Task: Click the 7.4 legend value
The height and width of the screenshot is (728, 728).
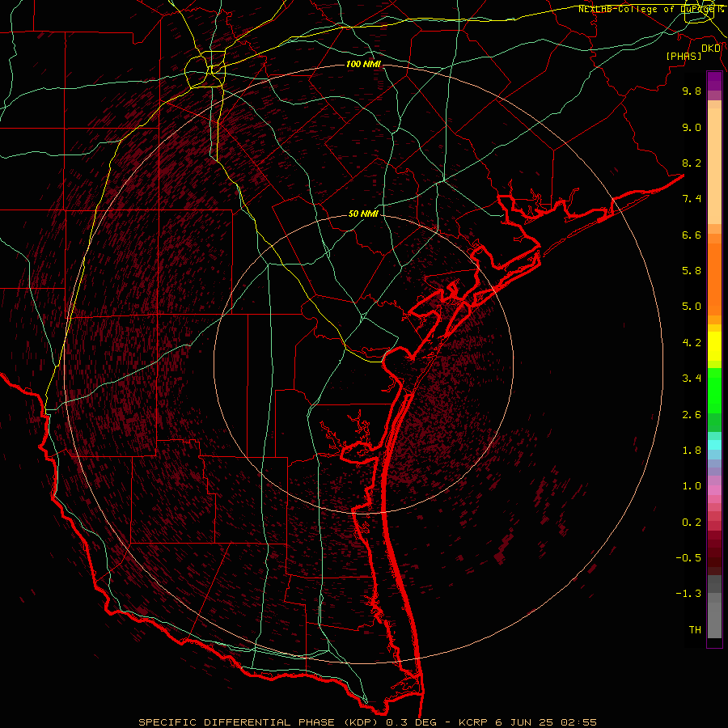Action: (x=692, y=199)
